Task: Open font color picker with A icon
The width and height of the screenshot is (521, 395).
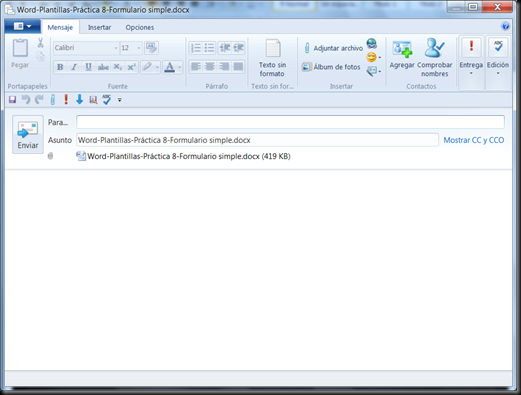Action: pyautogui.click(x=170, y=67)
